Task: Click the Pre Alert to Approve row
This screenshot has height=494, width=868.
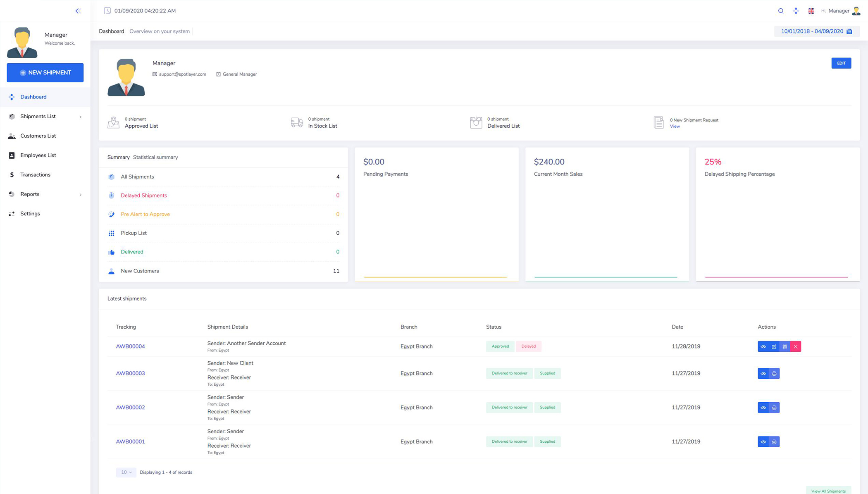Action: pos(223,214)
